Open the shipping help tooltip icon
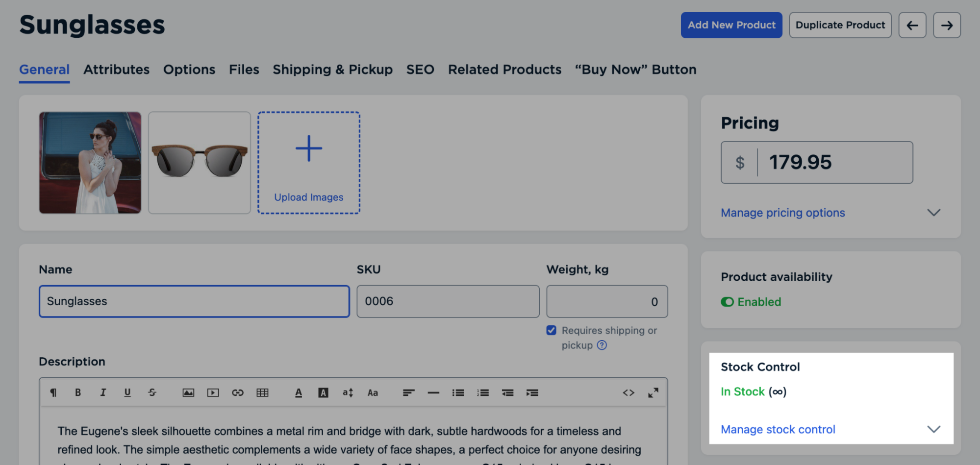 click(602, 345)
